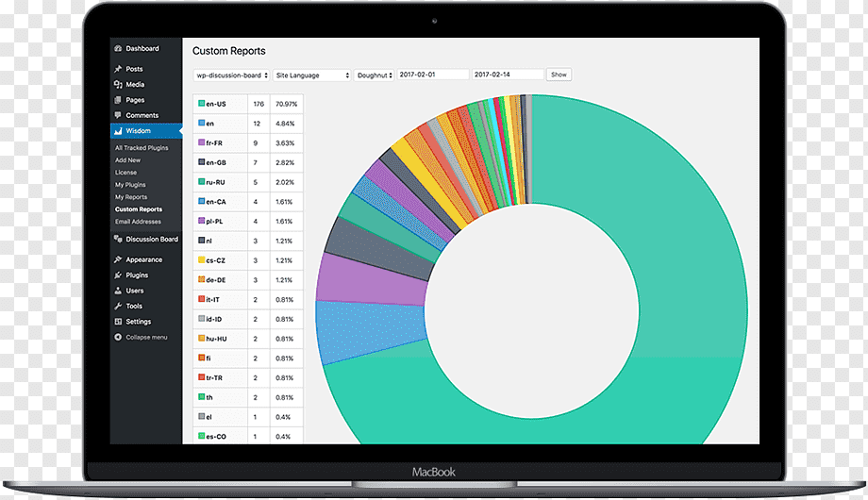
Task: Click the Appearance paintbrush icon
Action: 118,259
